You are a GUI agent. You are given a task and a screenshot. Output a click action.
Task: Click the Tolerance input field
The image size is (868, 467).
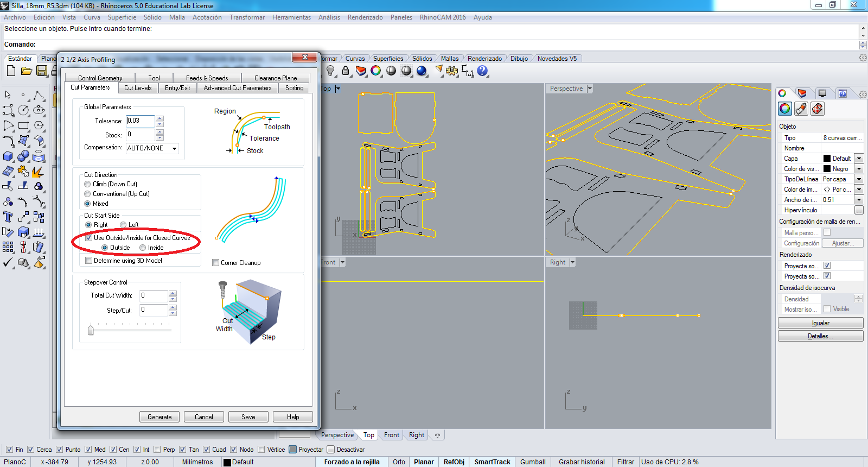point(141,121)
